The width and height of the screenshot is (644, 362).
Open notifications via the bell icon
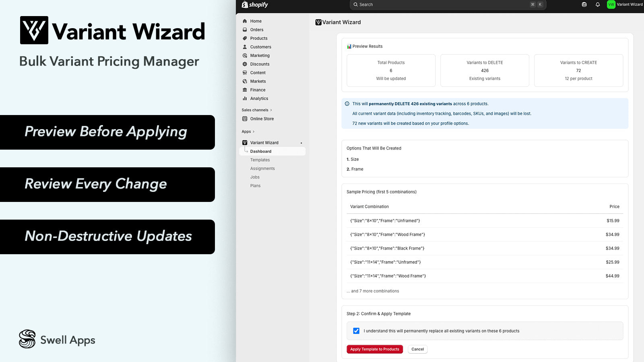tap(598, 4)
